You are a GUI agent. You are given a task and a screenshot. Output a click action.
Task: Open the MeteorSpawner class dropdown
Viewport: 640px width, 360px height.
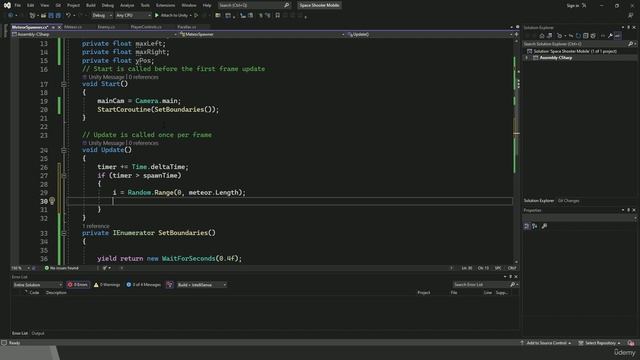pos(262,34)
